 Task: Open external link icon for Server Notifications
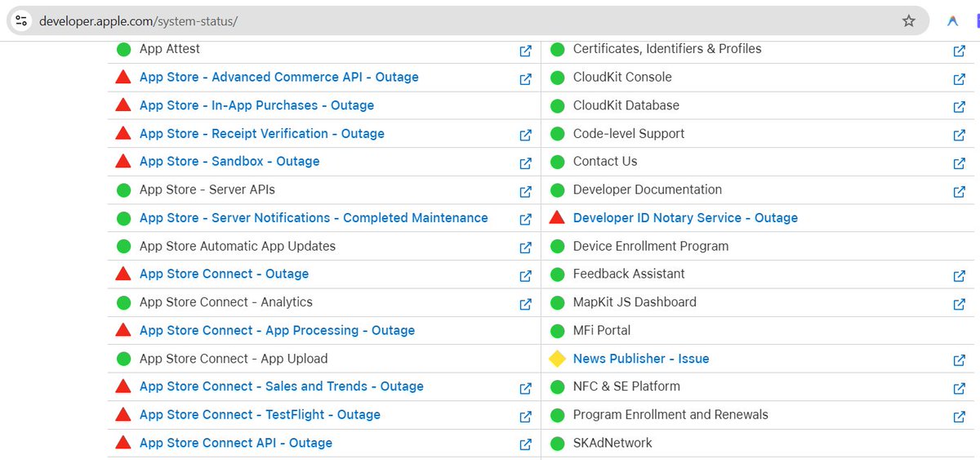[526, 220]
